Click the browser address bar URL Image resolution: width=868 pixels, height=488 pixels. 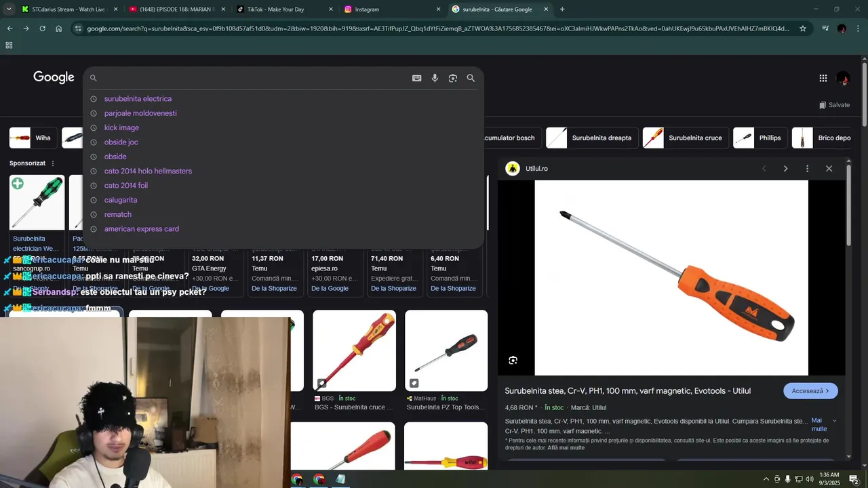[437, 28]
